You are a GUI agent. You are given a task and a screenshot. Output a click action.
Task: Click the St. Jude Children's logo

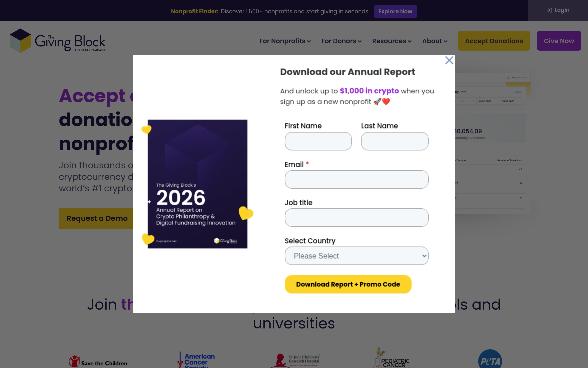(x=294, y=361)
